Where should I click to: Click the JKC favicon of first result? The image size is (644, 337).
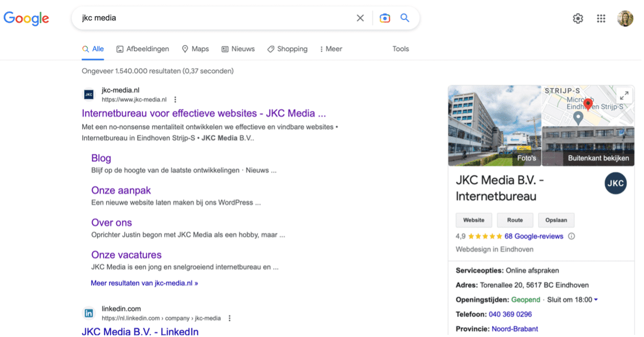89,95
